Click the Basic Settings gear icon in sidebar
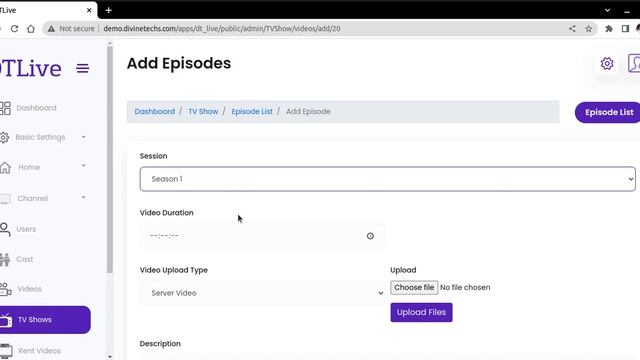The height and width of the screenshot is (360, 640). pos(4,138)
